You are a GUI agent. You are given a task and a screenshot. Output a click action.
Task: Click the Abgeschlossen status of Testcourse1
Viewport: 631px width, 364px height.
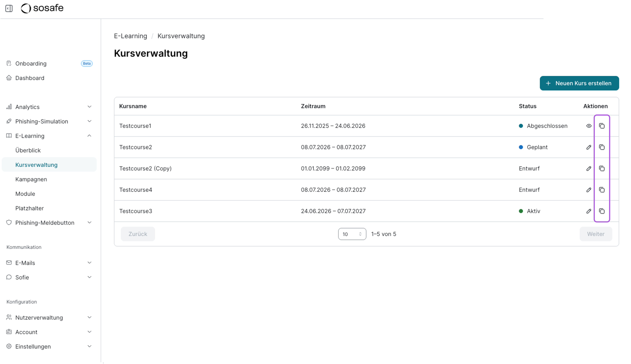(x=543, y=126)
